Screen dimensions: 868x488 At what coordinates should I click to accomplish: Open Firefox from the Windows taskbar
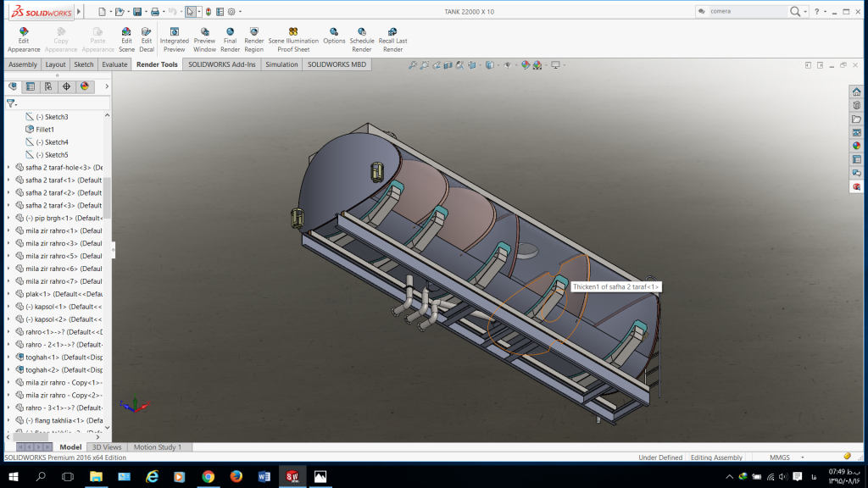[236, 477]
